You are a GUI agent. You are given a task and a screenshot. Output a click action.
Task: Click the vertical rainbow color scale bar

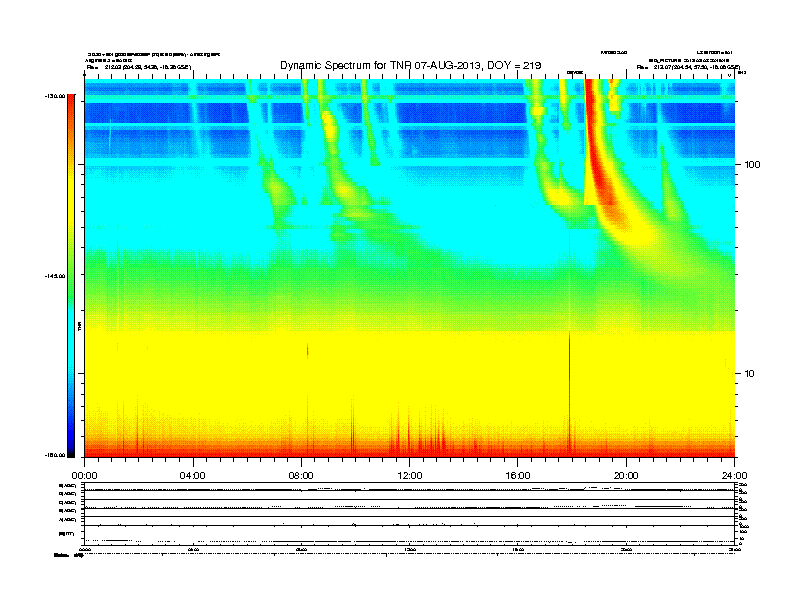click(71, 276)
